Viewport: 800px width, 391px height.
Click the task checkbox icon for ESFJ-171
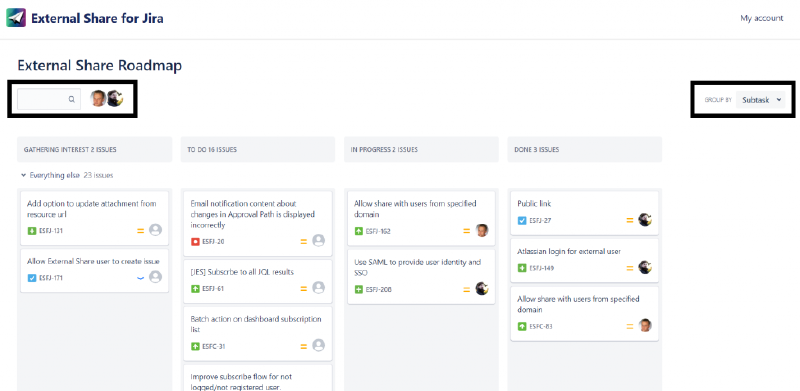point(31,278)
